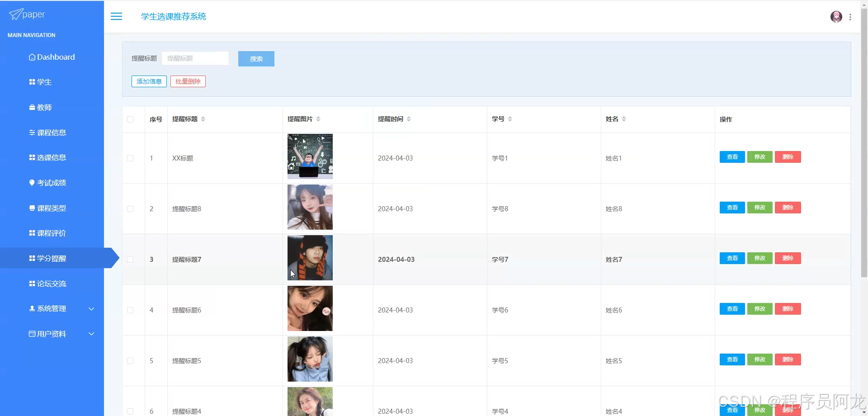Screen dimensions: 868x416
Task: Click the grid icon beside 选课信息
Action: coord(32,157)
